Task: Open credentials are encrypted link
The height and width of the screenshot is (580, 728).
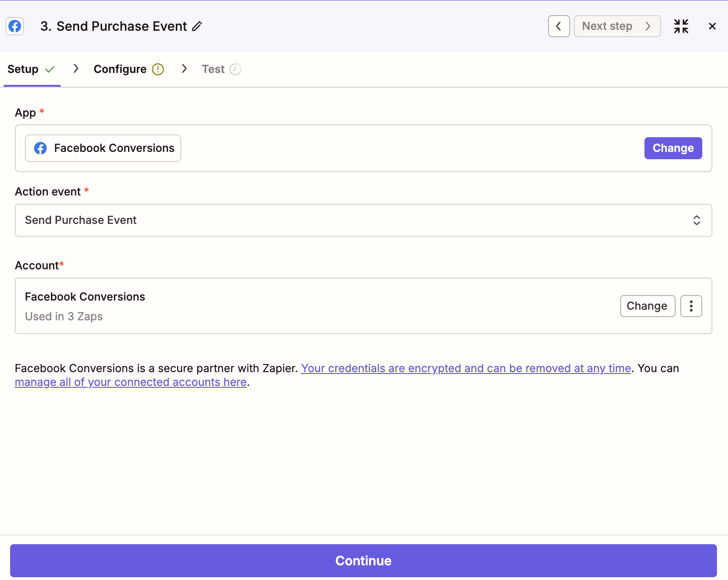Action: pos(466,368)
